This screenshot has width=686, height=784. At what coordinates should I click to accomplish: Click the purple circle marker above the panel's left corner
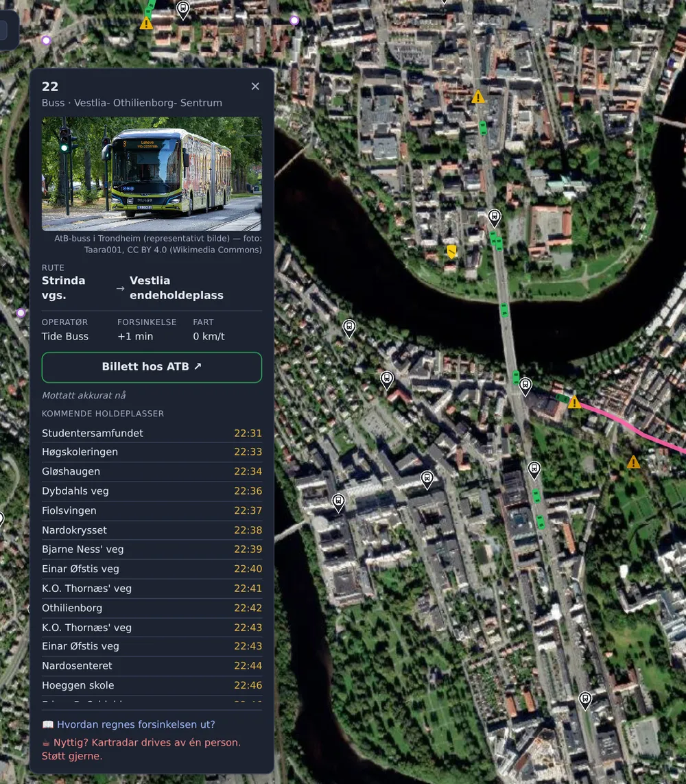pos(46,40)
